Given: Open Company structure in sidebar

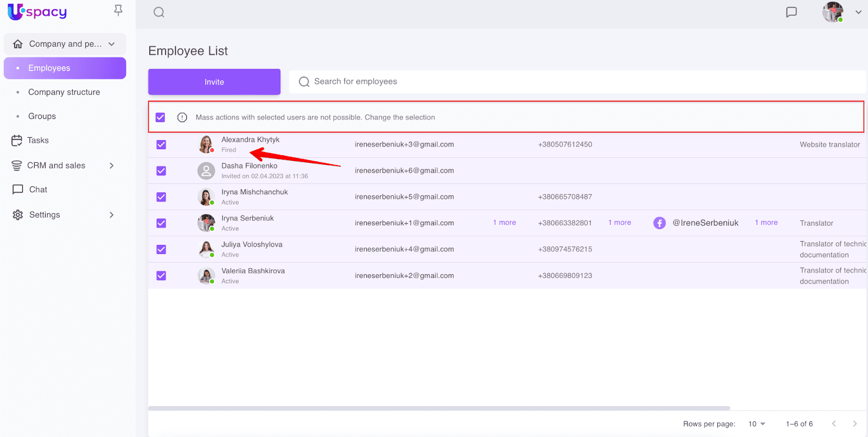Looking at the screenshot, I should pyautogui.click(x=64, y=92).
